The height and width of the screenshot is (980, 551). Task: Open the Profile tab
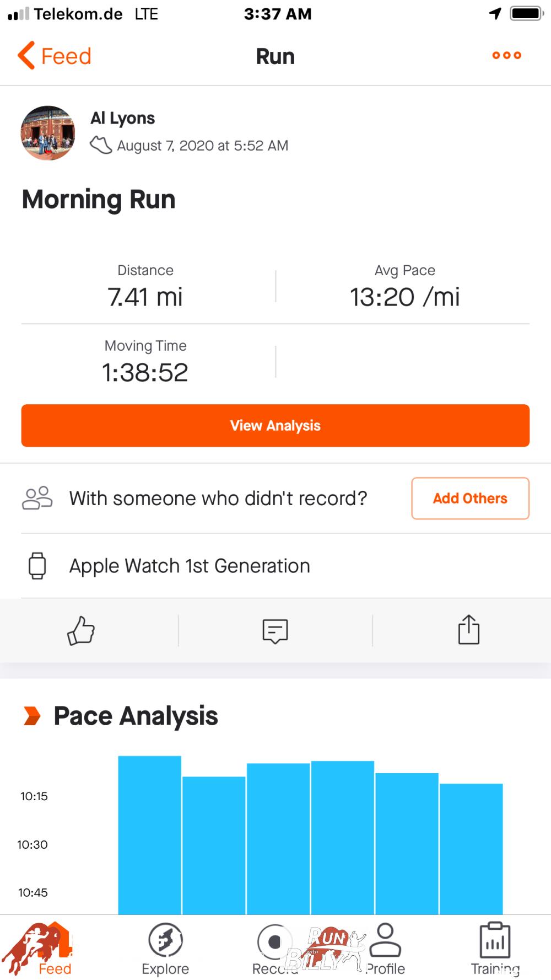[x=386, y=948]
